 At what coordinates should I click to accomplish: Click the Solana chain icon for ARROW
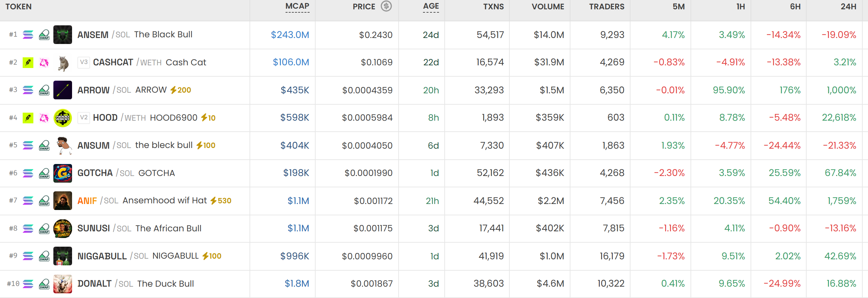[x=28, y=90]
